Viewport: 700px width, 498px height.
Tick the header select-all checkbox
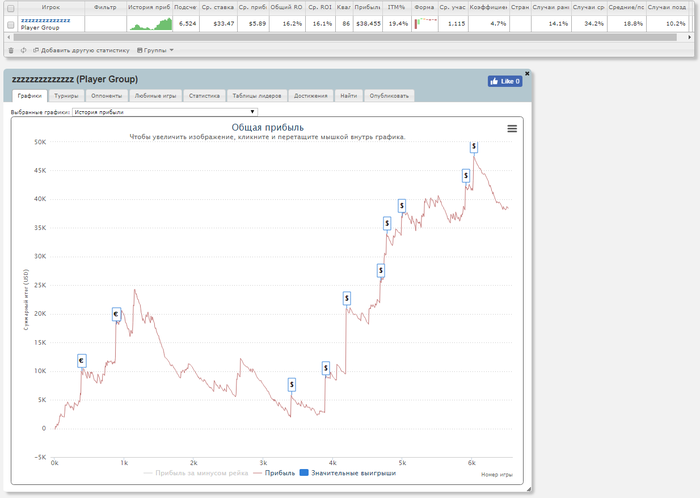click(11, 8)
